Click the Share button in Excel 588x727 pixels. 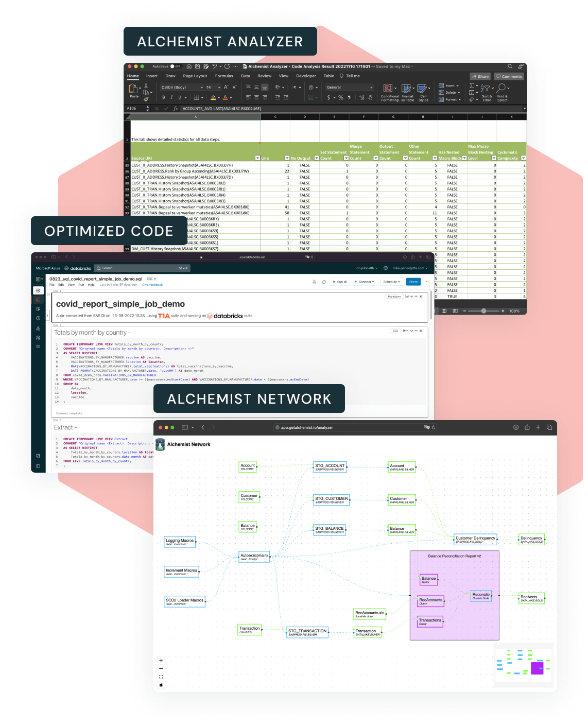[480, 76]
